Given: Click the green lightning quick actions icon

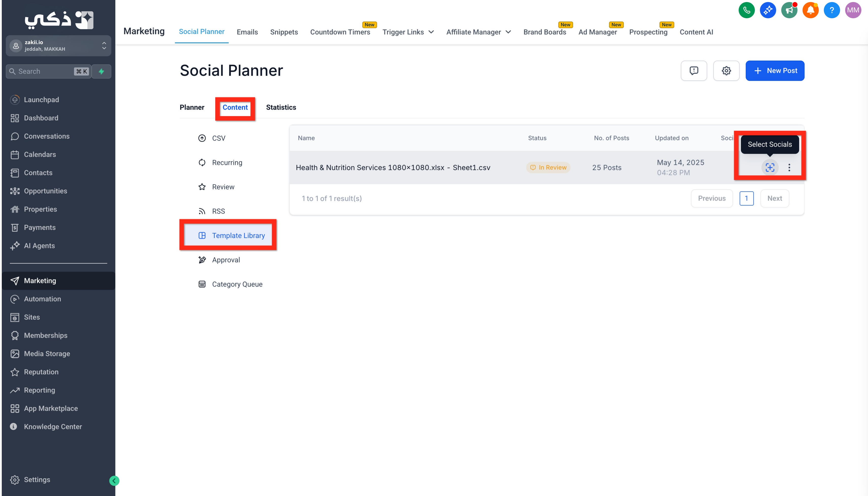Looking at the screenshot, I should [101, 71].
